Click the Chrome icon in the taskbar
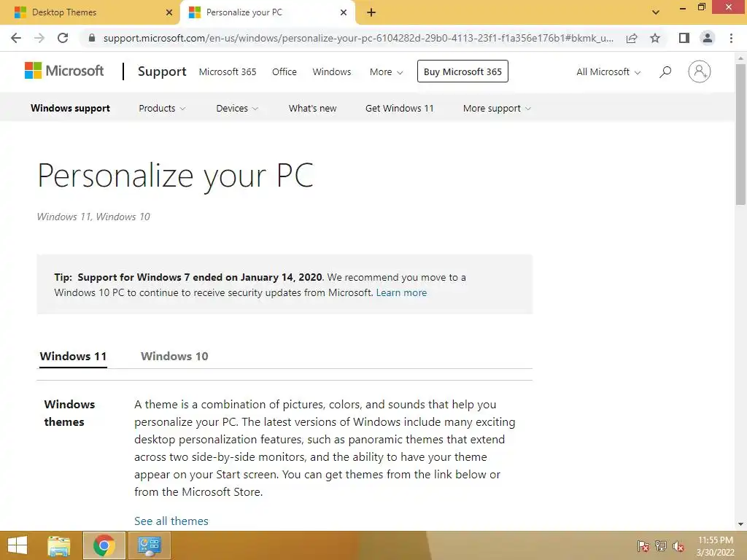Image resolution: width=747 pixels, height=560 pixels. pos(104,545)
